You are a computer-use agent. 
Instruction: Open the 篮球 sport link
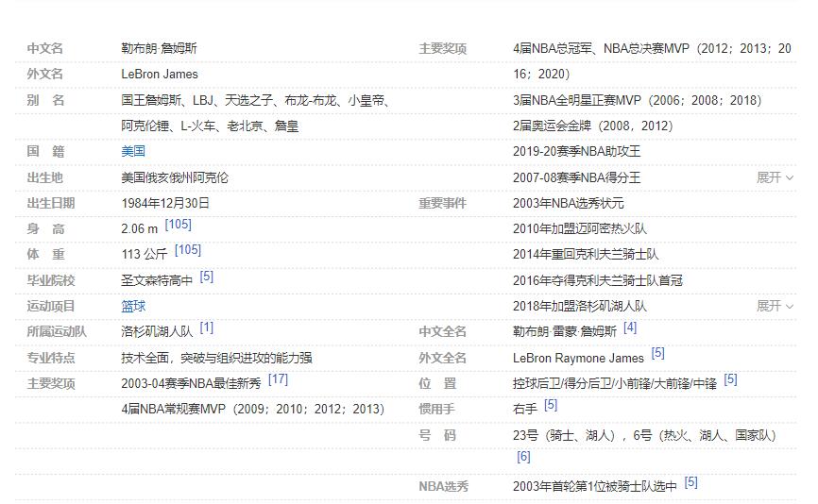click(x=133, y=306)
